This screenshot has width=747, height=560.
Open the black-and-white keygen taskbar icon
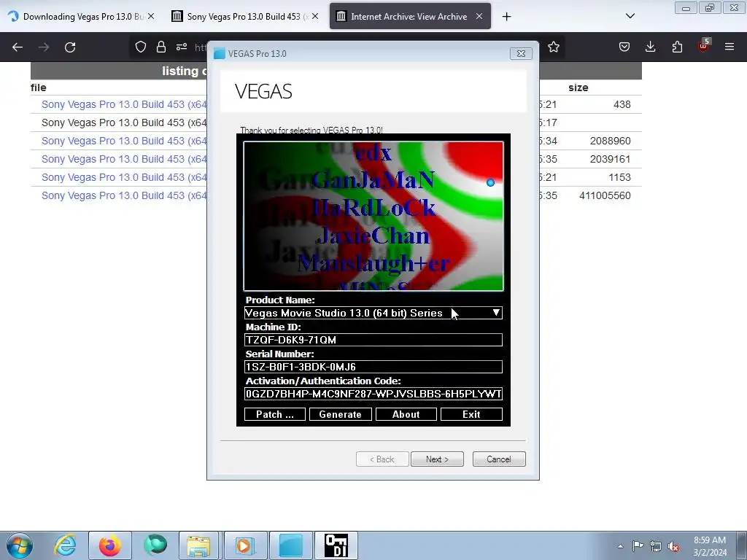pyautogui.click(x=336, y=545)
